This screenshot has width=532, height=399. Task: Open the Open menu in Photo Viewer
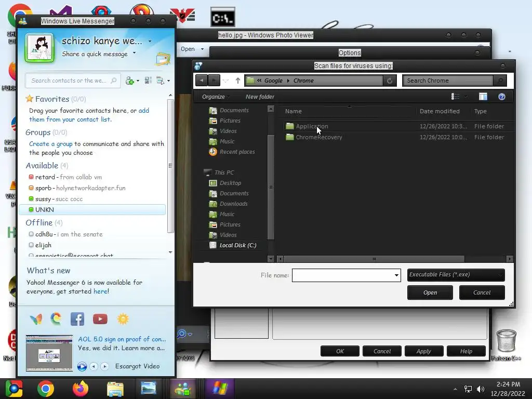point(192,49)
